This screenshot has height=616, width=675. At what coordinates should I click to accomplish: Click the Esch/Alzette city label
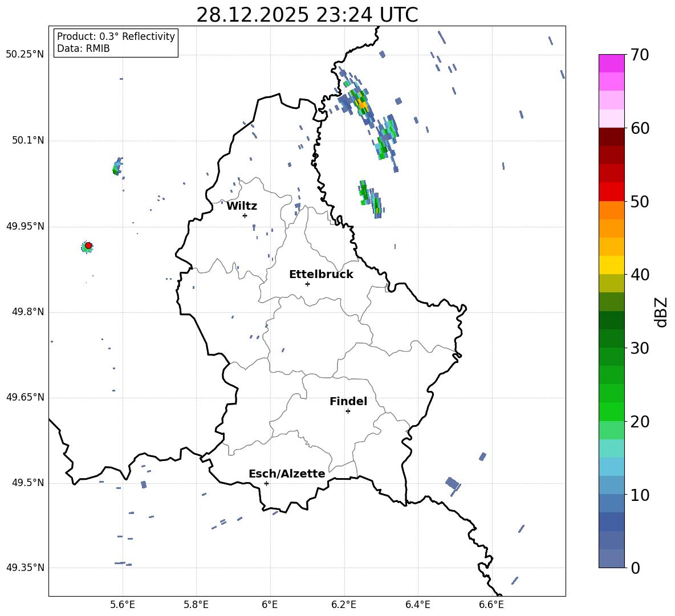tap(287, 474)
